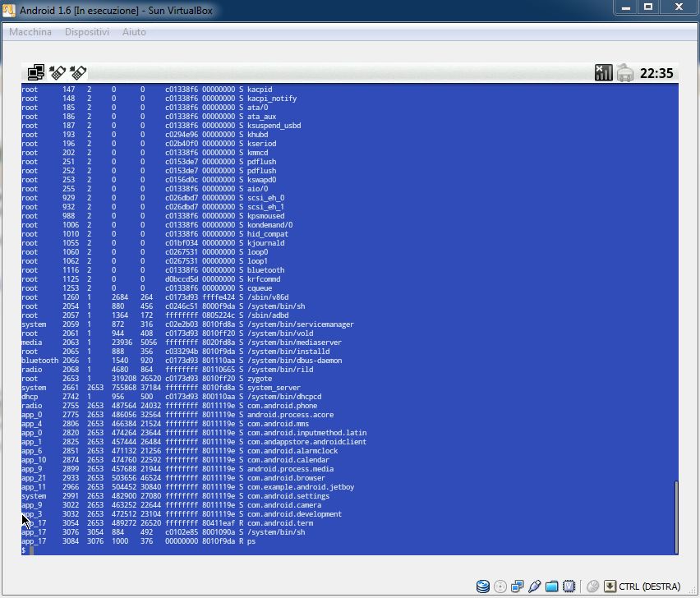Click the com.example.android.jetboy process name
The width and height of the screenshot is (700, 598).
click(301, 487)
